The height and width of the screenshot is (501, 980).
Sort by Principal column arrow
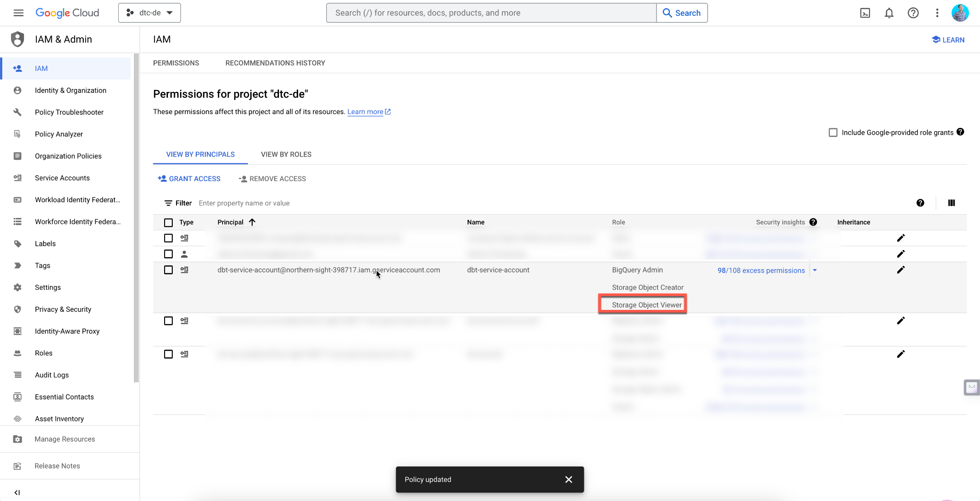252,222
